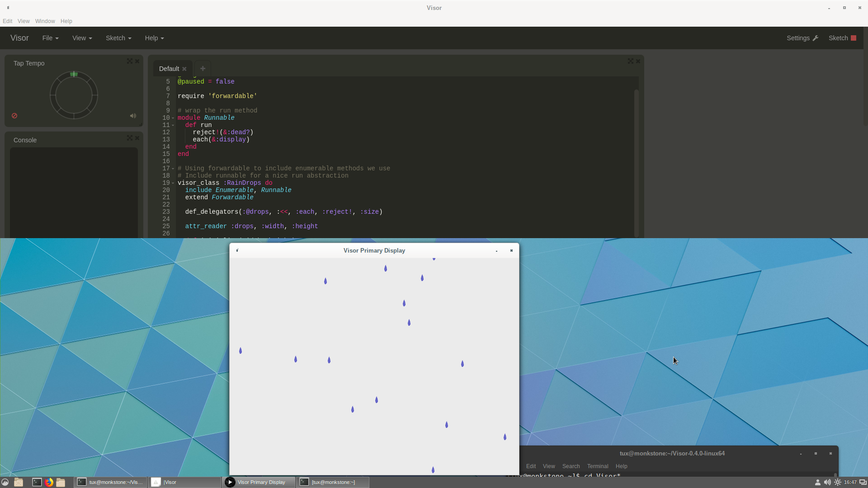Open the File menu
Screen dimensions: 868x488
coord(49,38)
